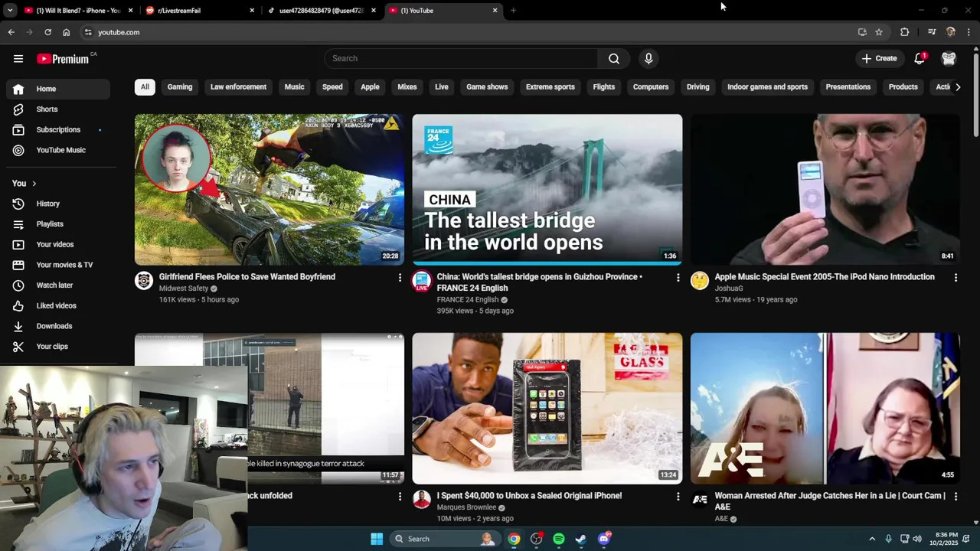Open the notifications bell

(x=920, y=58)
